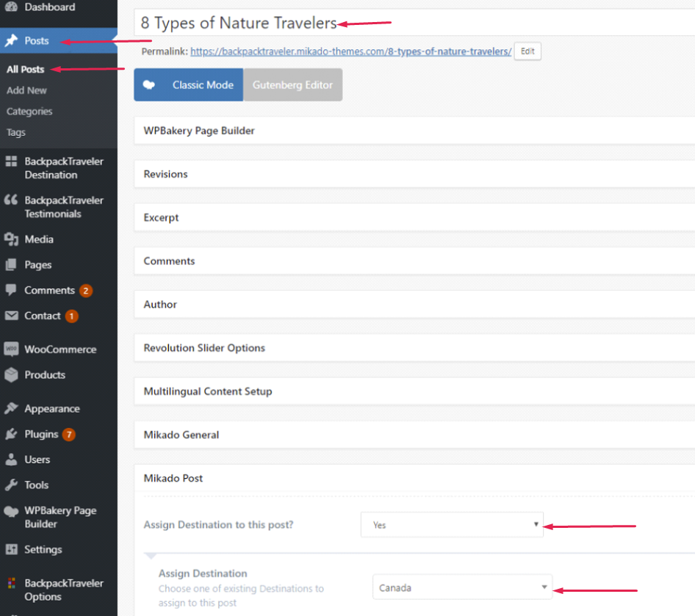
Task: Open Tools via wrench icon
Action: click(x=11, y=485)
